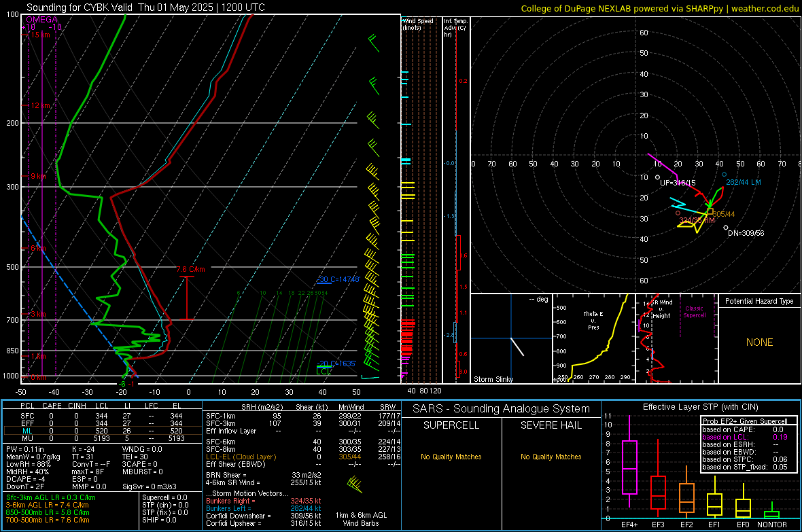Viewport: 802px width, 532px height.
Task: Click the 1km & 6km wind barbs icon
Action: tap(355, 484)
